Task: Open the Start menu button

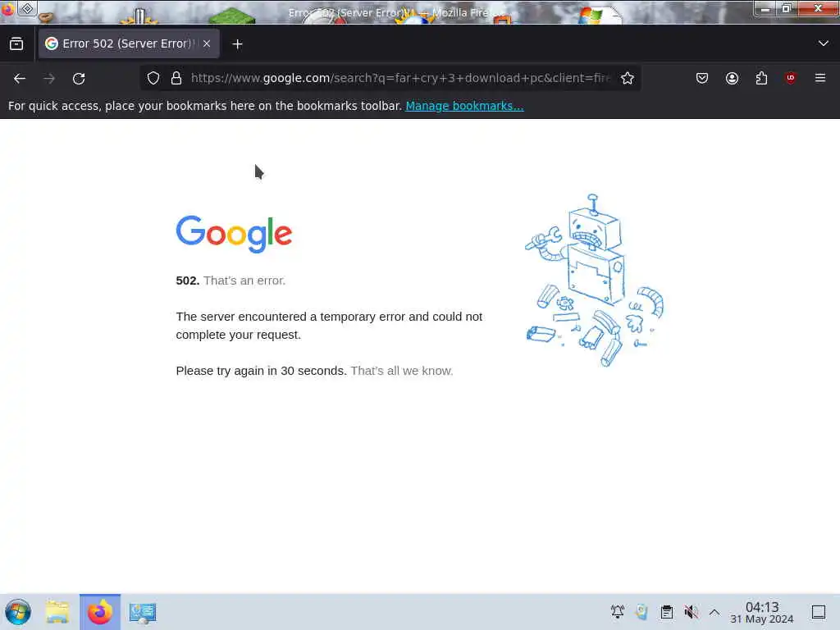Action: tap(18, 612)
